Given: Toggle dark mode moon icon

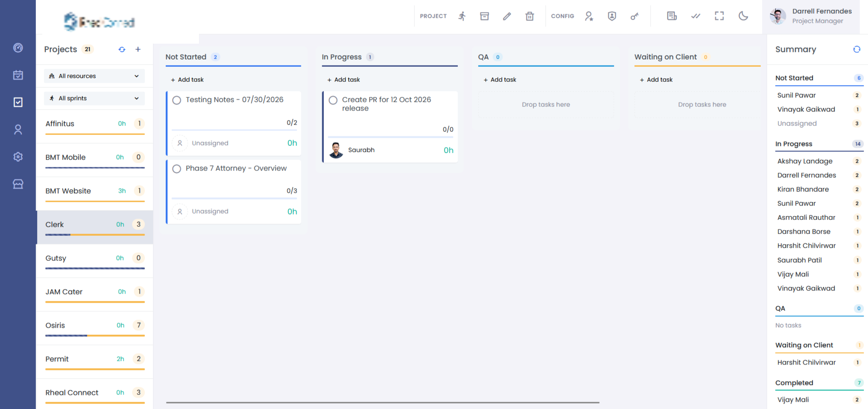Looking at the screenshot, I should click(743, 16).
